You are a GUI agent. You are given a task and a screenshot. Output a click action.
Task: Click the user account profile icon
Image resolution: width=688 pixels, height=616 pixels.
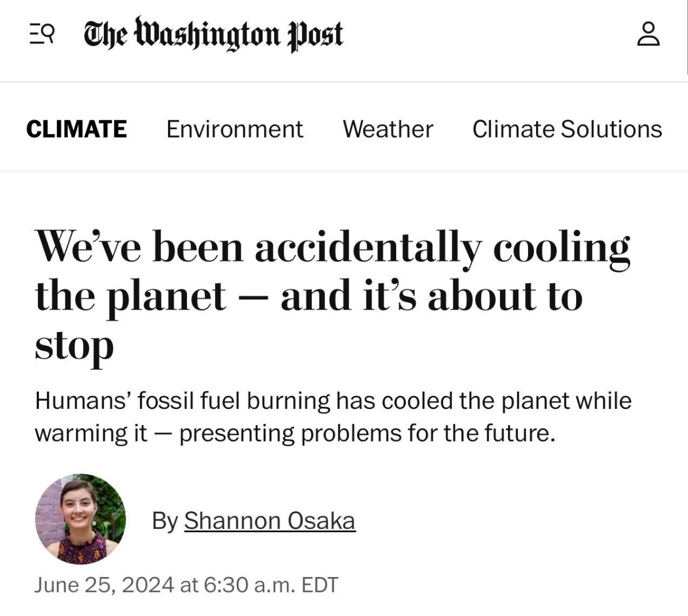[x=648, y=34]
